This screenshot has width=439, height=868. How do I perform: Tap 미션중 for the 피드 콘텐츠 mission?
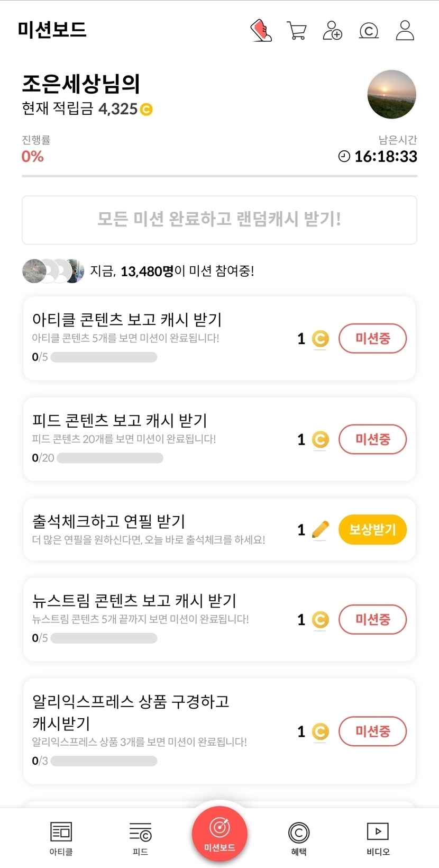pyautogui.click(x=372, y=439)
